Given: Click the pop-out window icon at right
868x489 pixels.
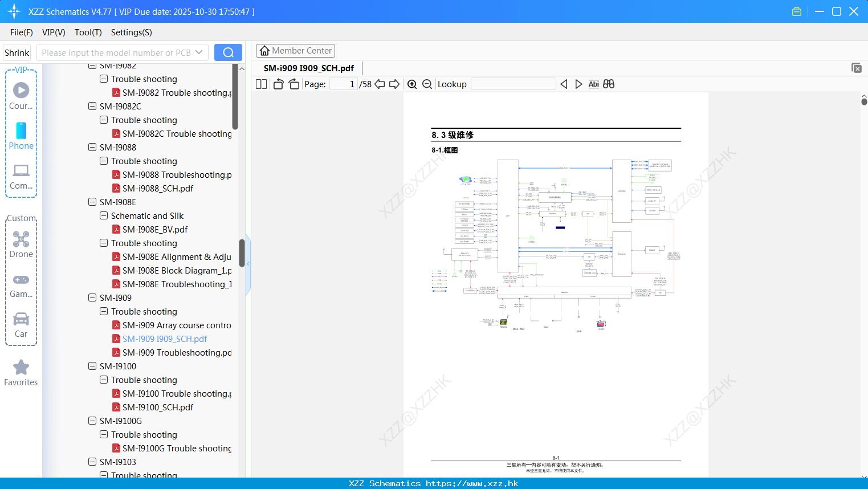Looking at the screenshot, I should click(856, 68).
